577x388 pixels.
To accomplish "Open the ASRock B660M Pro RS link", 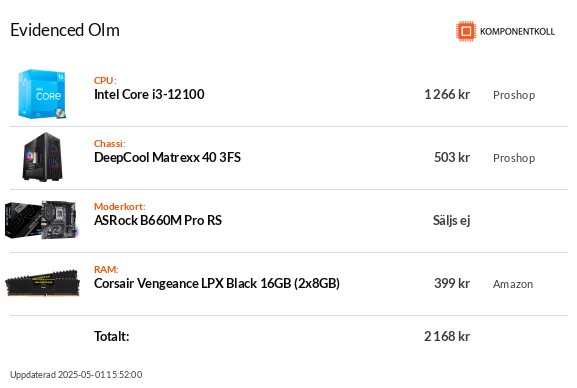I will coord(158,220).
